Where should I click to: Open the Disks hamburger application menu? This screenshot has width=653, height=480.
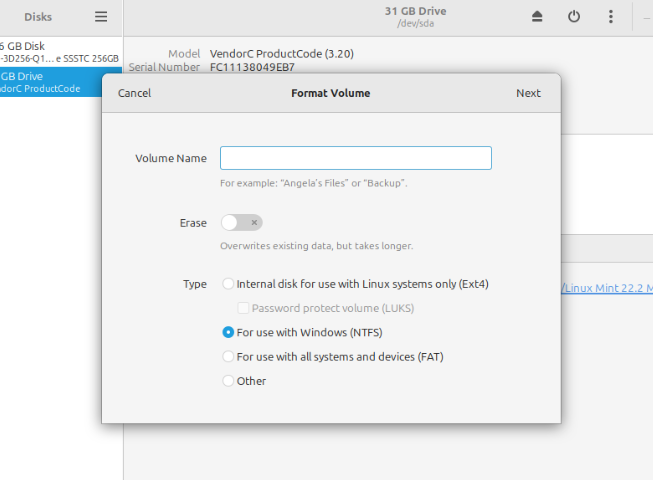[101, 17]
